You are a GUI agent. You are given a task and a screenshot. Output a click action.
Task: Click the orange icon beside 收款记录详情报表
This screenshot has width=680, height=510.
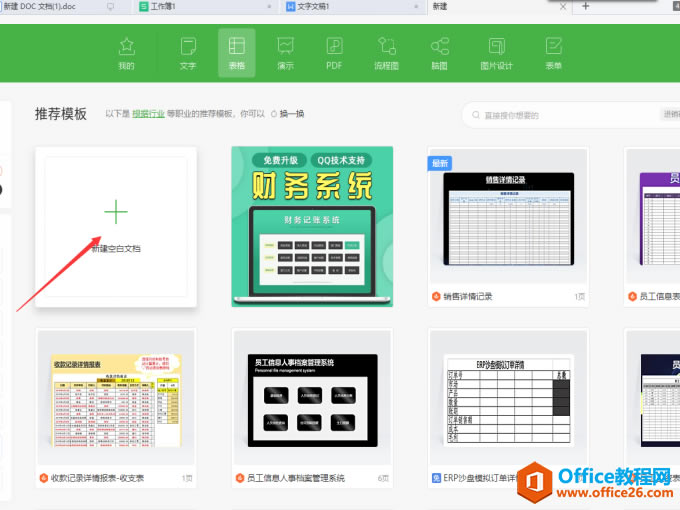click(43, 478)
